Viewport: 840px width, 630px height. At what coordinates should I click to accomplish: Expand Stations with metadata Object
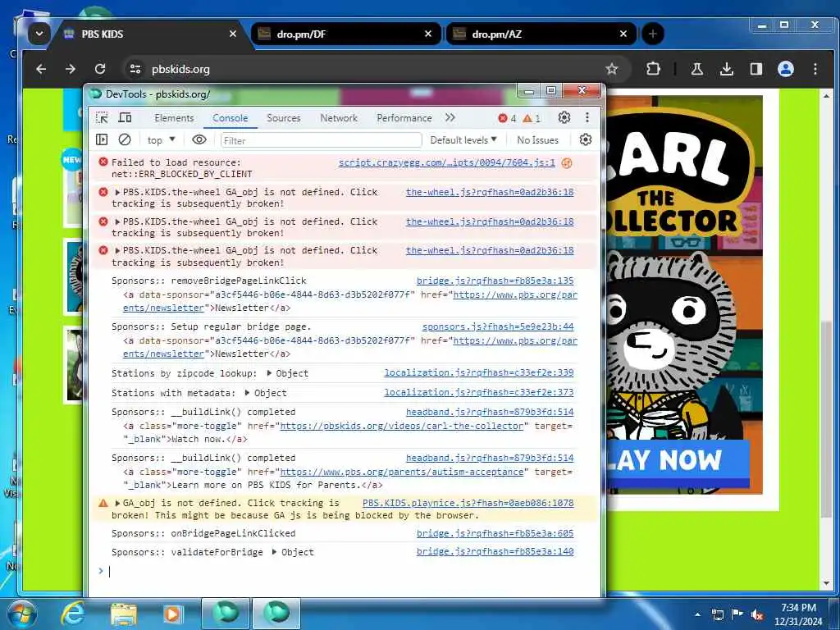(x=247, y=393)
